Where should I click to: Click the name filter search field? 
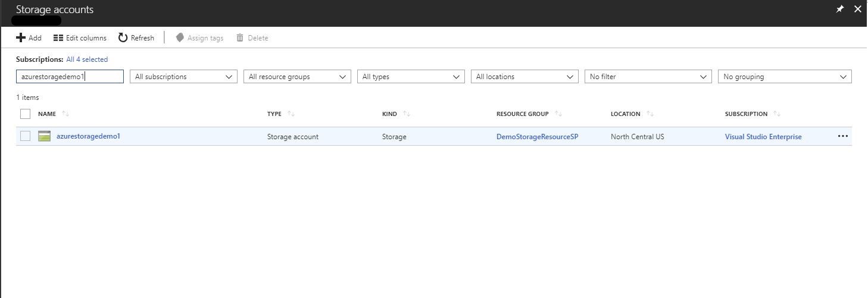pos(70,77)
